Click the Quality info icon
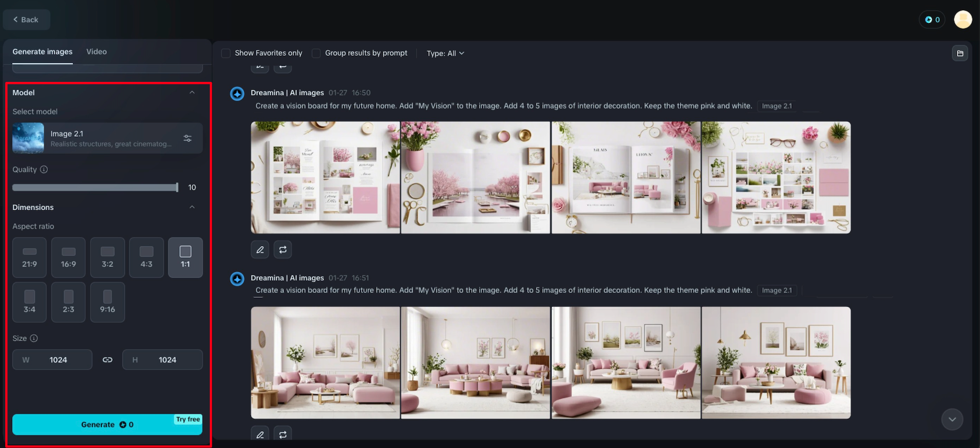Screen dimensions: 980x448 click(44, 169)
